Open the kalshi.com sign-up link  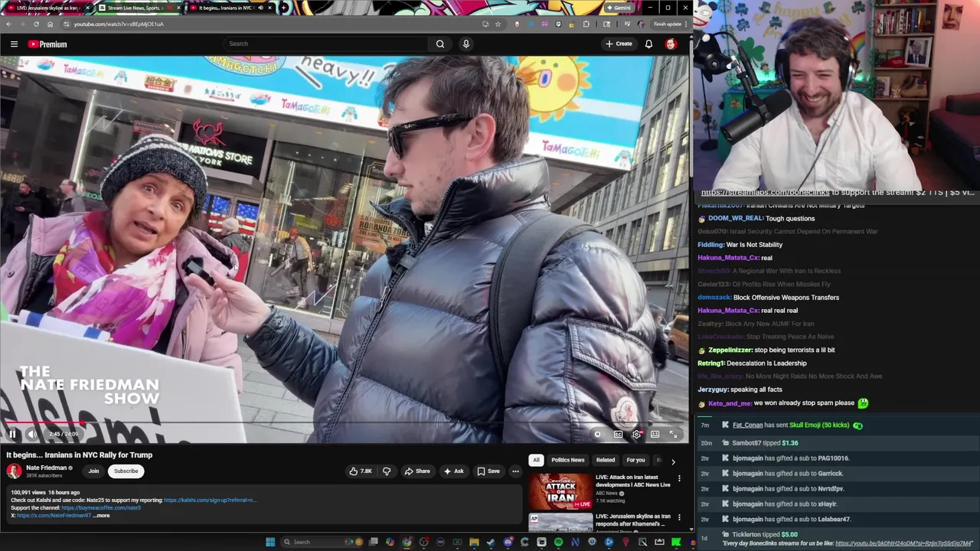(x=210, y=500)
